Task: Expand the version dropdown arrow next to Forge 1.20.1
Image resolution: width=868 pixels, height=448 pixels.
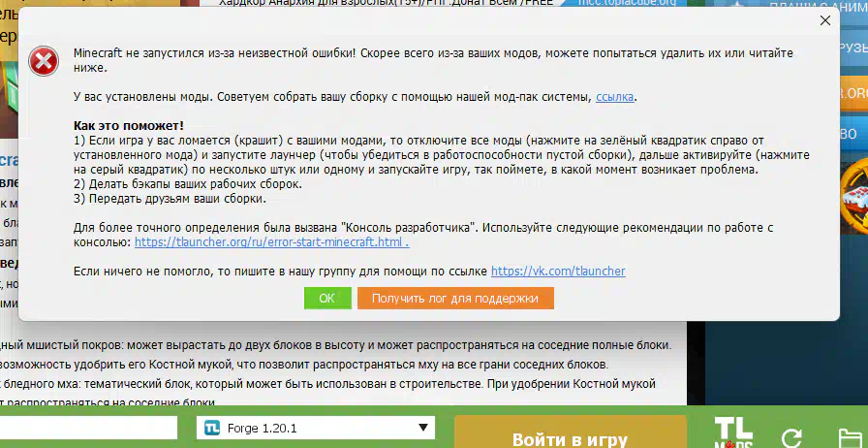Action: pyautogui.click(x=423, y=428)
